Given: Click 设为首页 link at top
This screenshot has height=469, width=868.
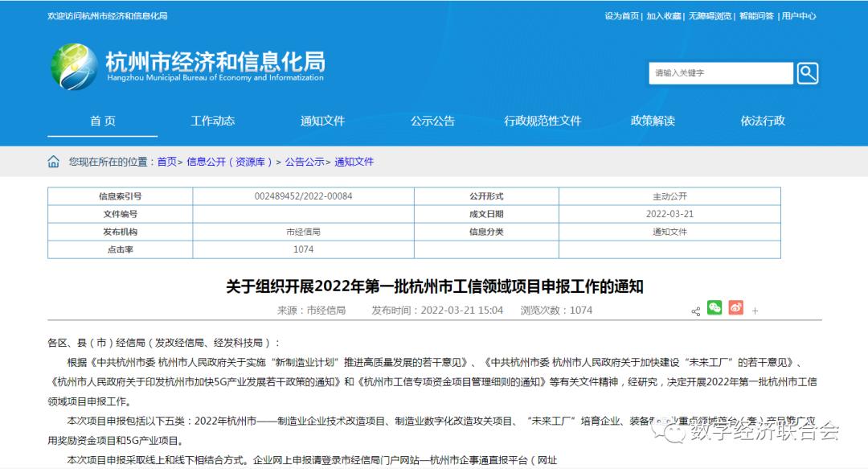Looking at the screenshot, I should click(x=621, y=16).
